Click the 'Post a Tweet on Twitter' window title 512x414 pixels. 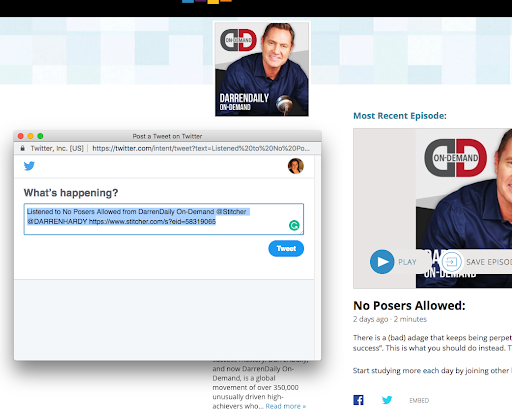click(167, 136)
